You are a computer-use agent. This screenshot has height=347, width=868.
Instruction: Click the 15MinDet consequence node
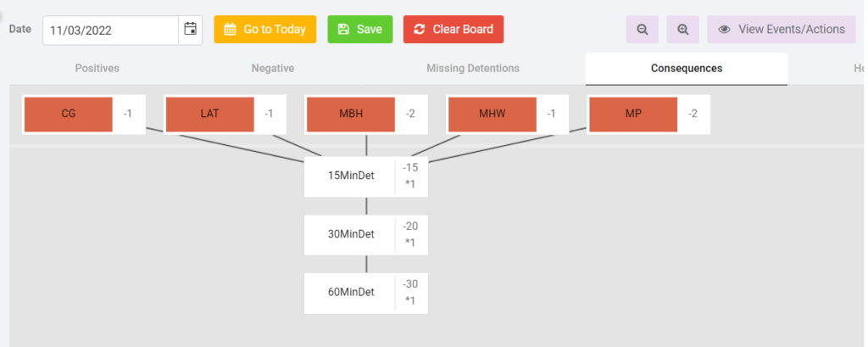366,176
